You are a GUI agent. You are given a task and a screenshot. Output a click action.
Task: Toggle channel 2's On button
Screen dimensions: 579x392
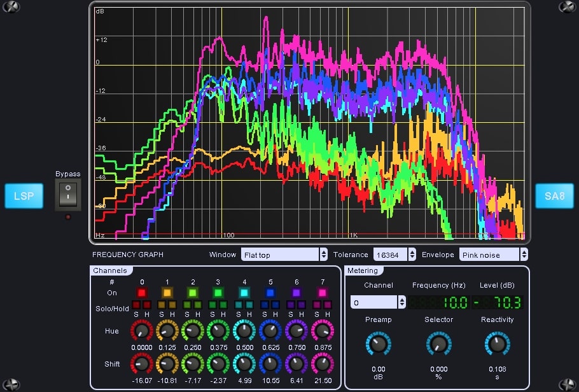point(193,293)
